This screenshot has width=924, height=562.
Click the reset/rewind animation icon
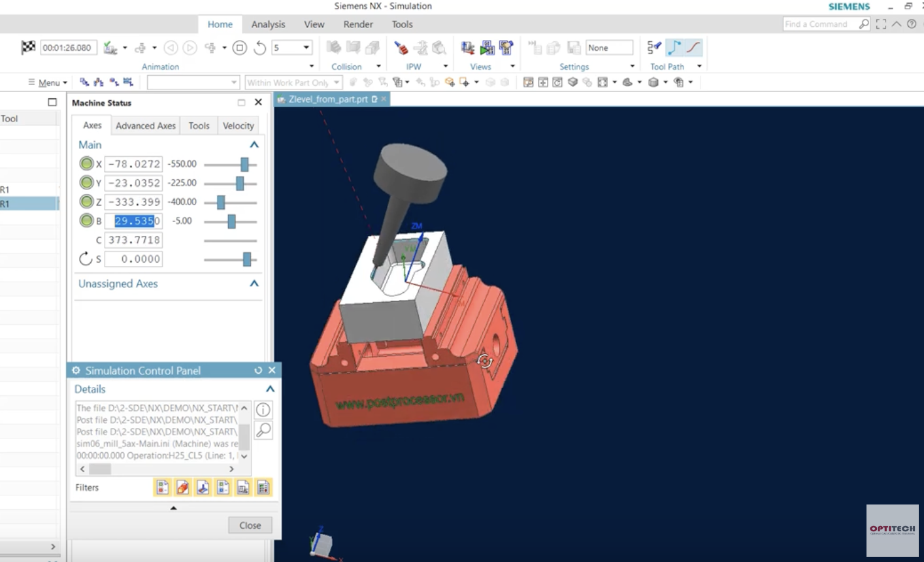click(x=260, y=48)
